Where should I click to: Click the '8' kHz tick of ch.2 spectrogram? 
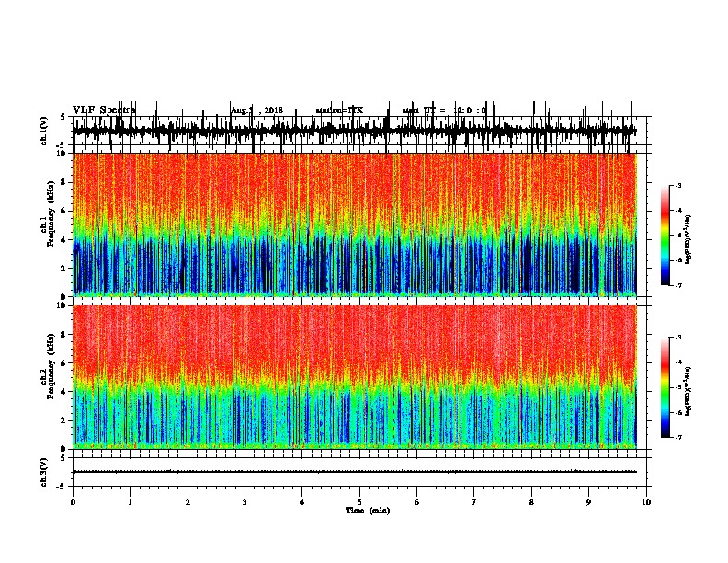point(63,334)
